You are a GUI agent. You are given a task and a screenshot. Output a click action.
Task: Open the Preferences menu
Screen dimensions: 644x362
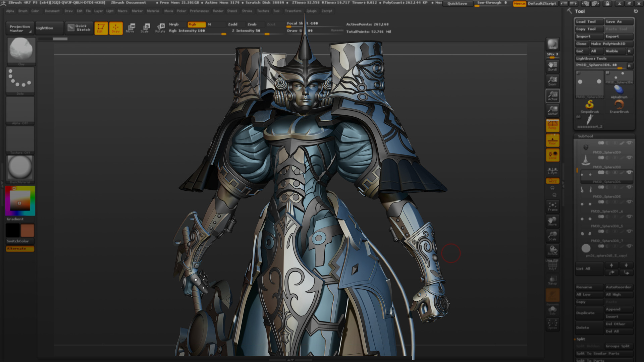tap(199, 11)
